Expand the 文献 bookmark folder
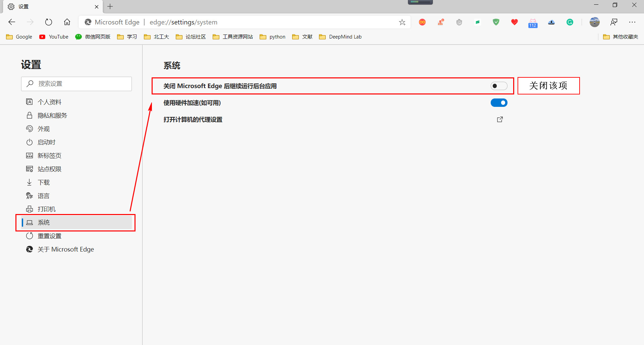The width and height of the screenshot is (644, 345). 302,37
